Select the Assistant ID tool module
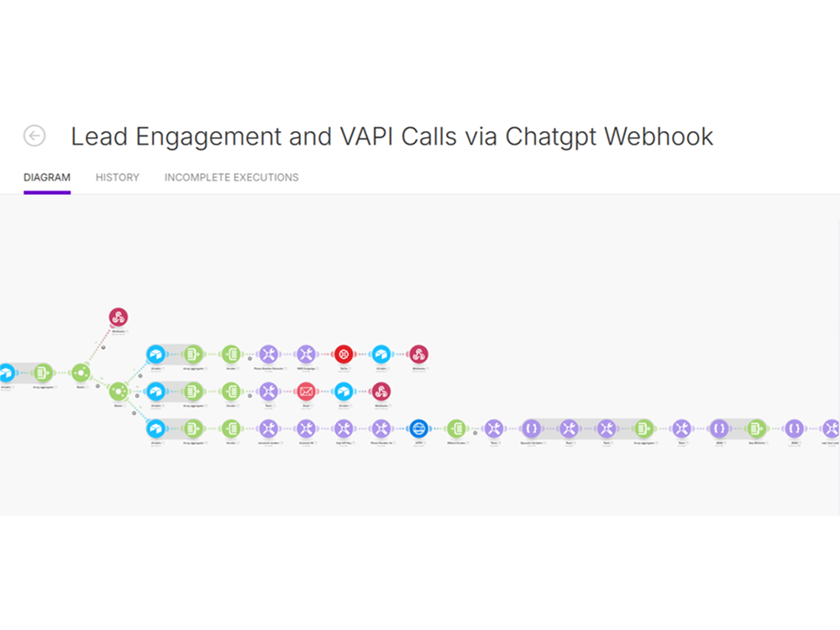This screenshot has height=630, width=840. click(306, 427)
